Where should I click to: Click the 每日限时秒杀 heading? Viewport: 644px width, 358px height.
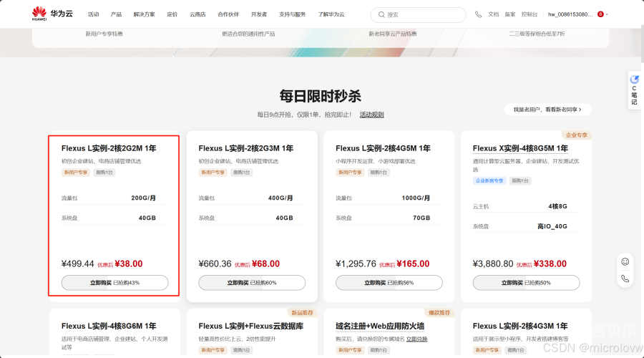coord(321,96)
